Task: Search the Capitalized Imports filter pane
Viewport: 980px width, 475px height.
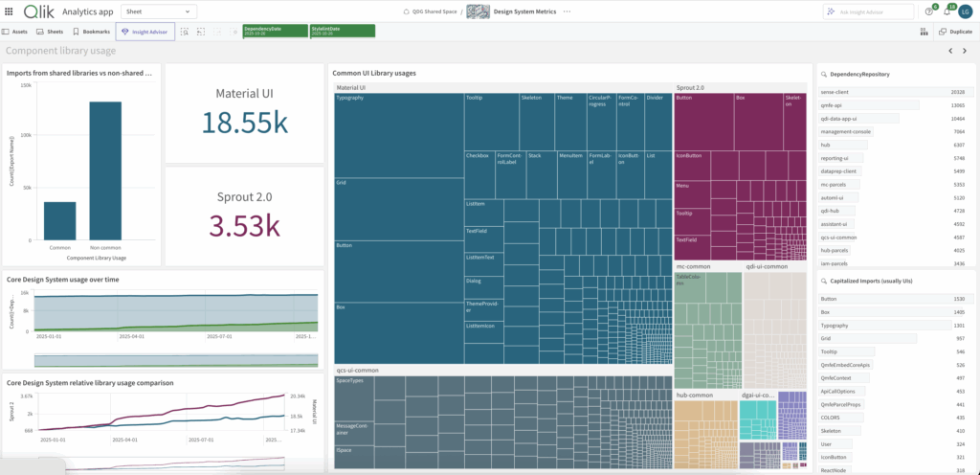Action: [x=824, y=282]
